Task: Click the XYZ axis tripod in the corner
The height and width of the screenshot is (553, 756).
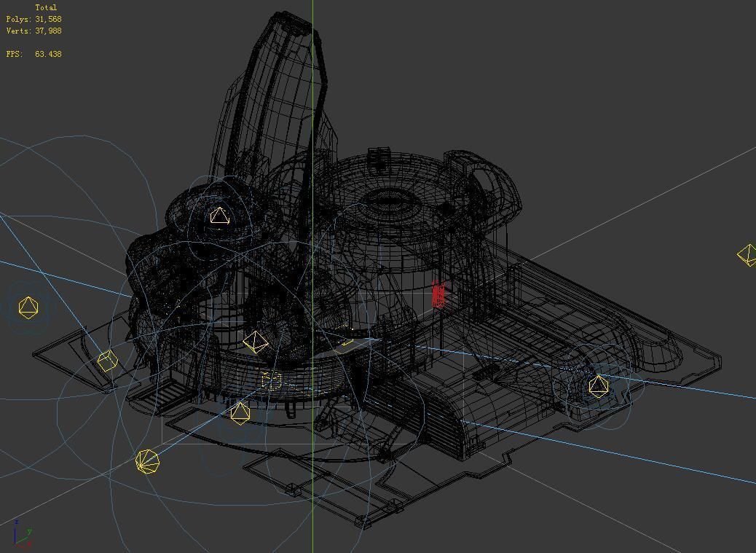Action: pyautogui.click(x=22, y=534)
